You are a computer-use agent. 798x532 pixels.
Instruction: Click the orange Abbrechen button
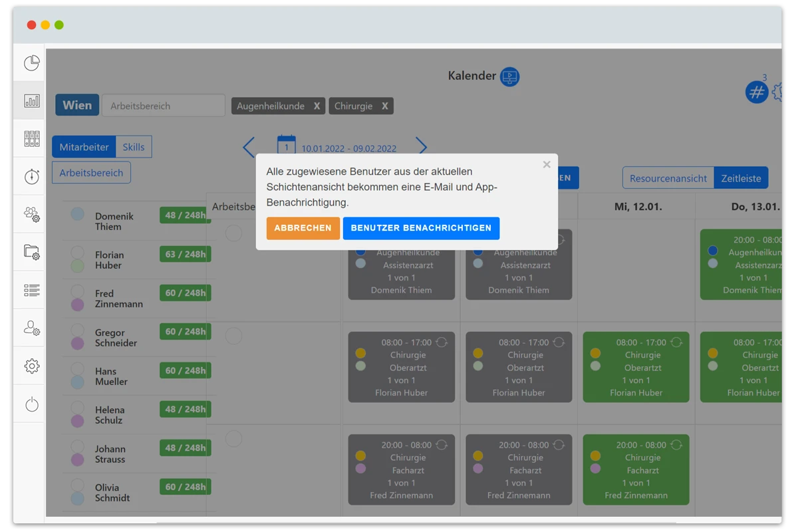tap(303, 228)
